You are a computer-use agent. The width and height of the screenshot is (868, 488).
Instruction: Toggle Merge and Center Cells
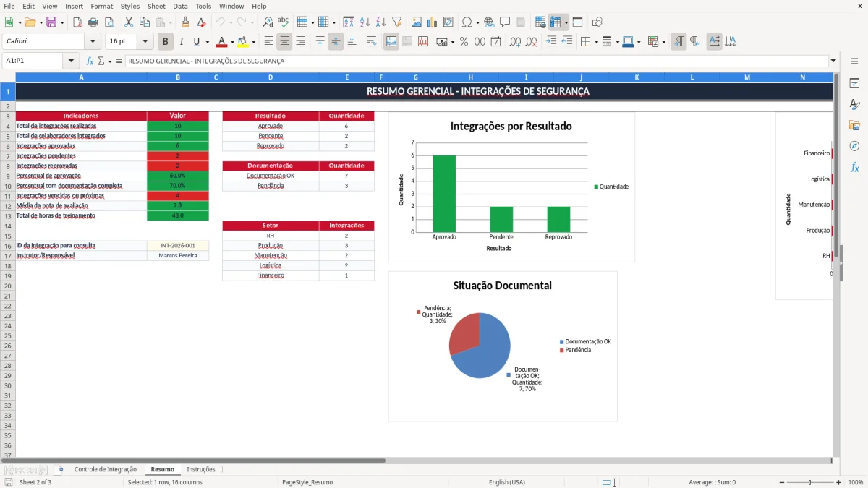pos(391,42)
